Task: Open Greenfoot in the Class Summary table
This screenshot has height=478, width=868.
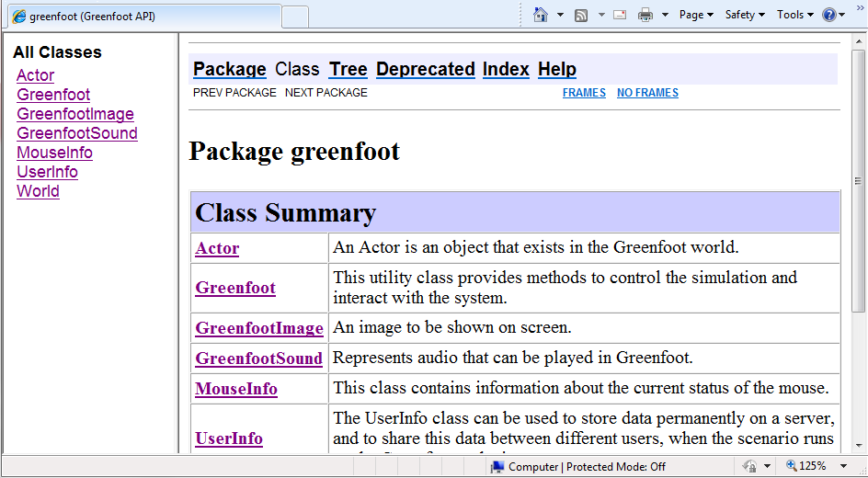Action: click(235, 288)
